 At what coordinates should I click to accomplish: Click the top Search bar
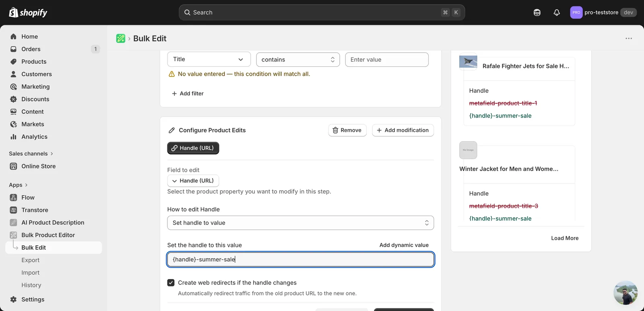(322, 12)
